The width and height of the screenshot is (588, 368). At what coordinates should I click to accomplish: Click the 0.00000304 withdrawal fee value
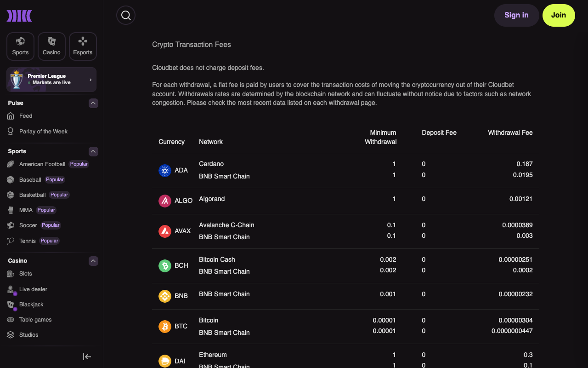pyautogui.click(x=516, y=320)
